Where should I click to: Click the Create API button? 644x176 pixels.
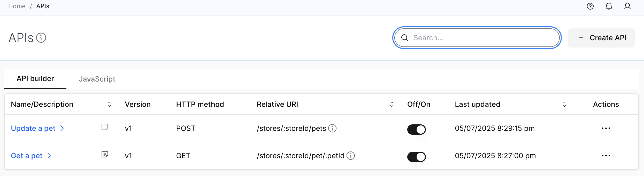[x=601, y=38]
